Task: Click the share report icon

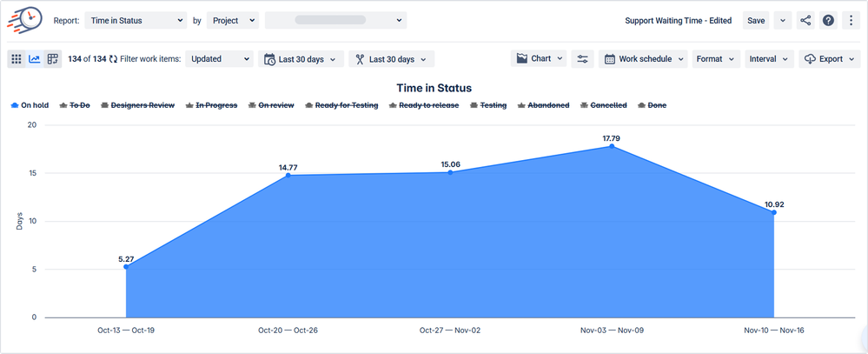Action: pyautogui.click(x=805, y=21)
